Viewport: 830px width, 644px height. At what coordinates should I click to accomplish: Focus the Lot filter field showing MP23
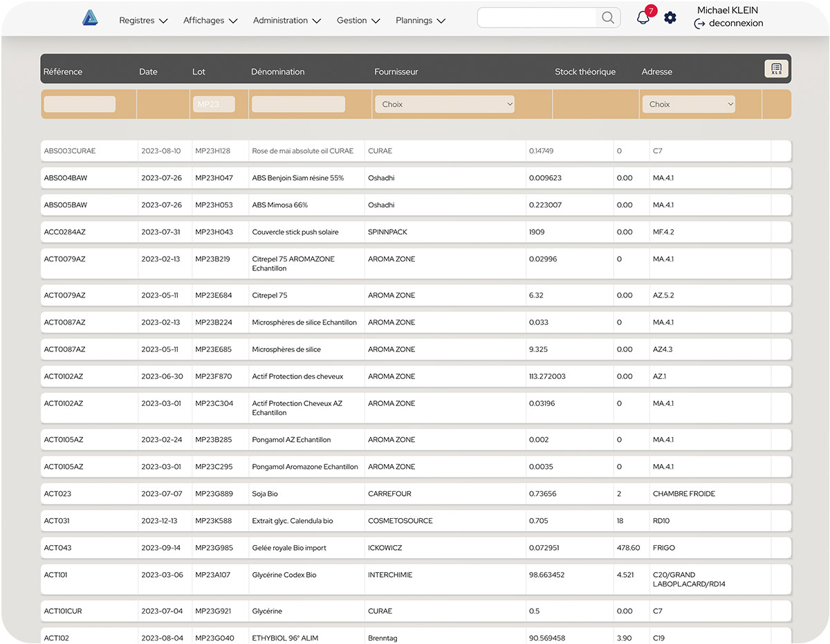(214, 104)
